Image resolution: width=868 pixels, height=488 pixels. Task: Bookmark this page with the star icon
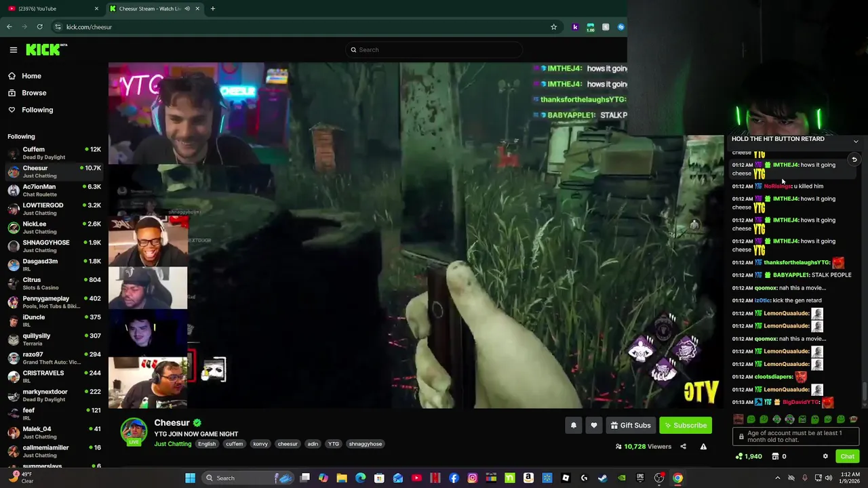[553, 27]
